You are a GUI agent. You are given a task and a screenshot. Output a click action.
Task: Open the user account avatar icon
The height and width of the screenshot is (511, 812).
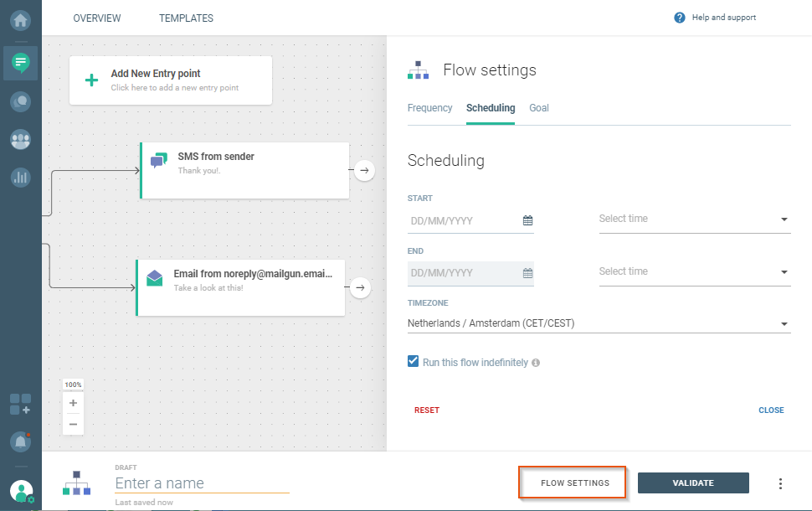[x=21, y=491]
